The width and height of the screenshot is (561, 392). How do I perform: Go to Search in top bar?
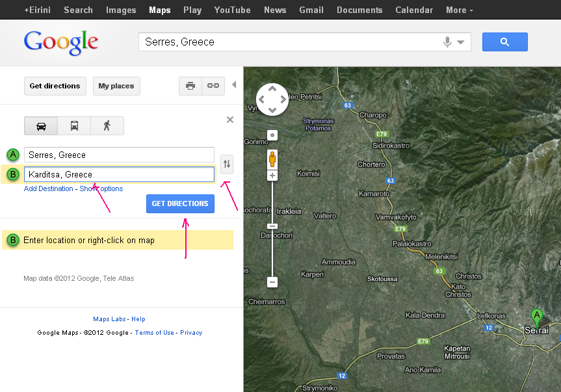(79, 10)
